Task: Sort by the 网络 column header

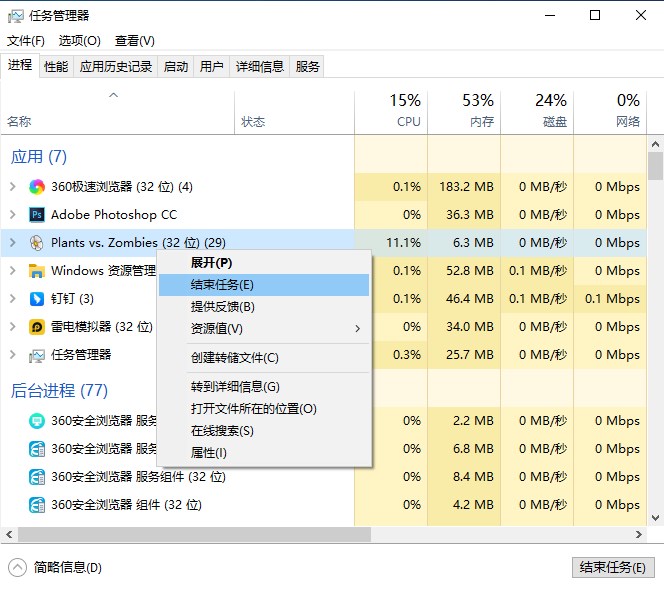Action: point(610,113)
